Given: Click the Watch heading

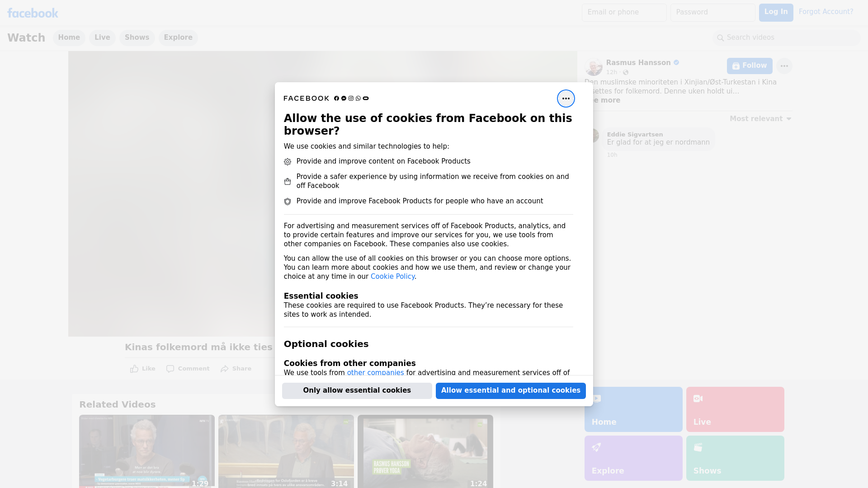Looking at the screenshot, I should [x=26, y=38].
